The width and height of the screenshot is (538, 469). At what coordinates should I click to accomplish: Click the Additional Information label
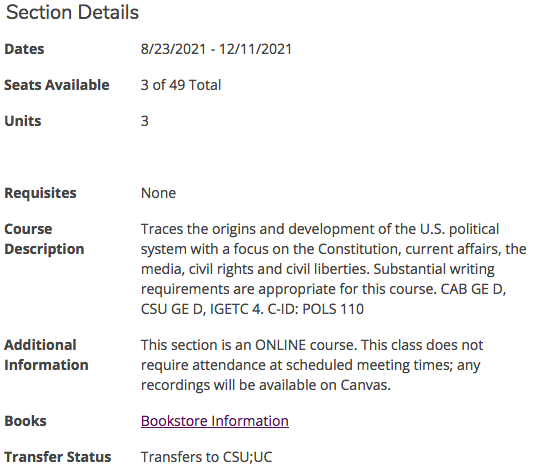pyautogui.click(x=46, y=355)
